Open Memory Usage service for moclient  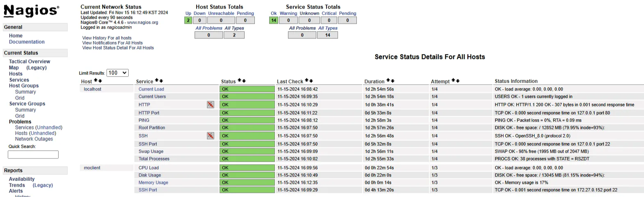[x=153, y=182]
